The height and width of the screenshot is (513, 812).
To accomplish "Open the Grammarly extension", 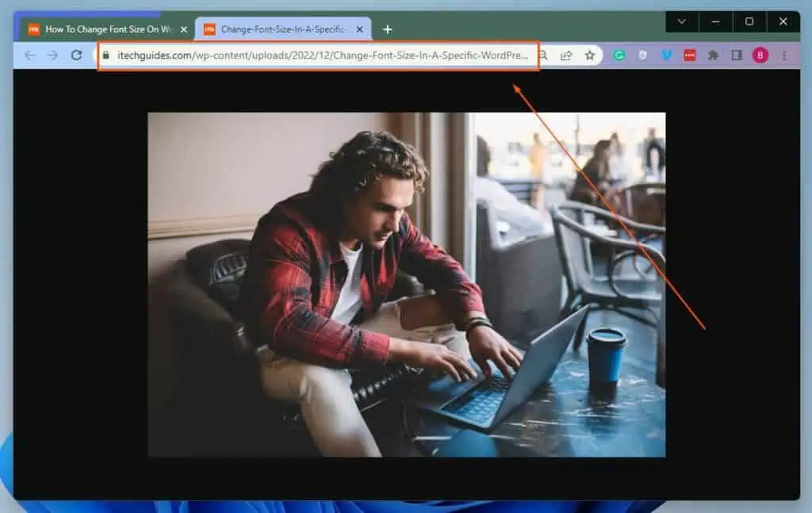I will point(619,56).
